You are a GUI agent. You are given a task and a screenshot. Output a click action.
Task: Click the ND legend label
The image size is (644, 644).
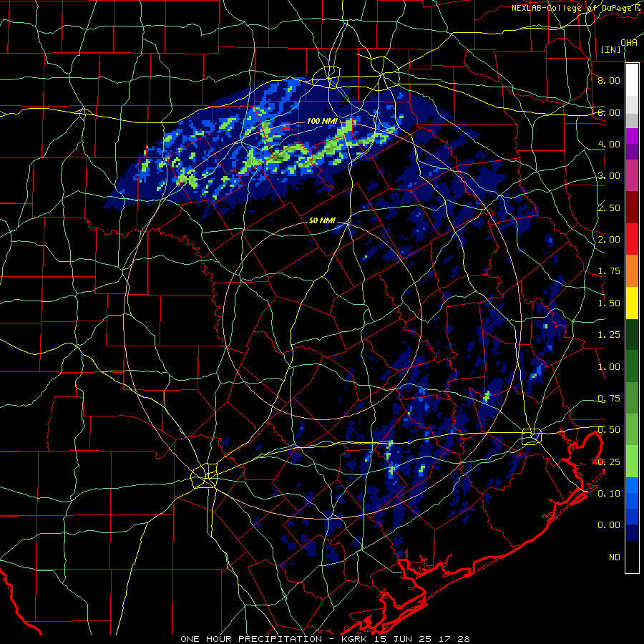coord(615,557)
